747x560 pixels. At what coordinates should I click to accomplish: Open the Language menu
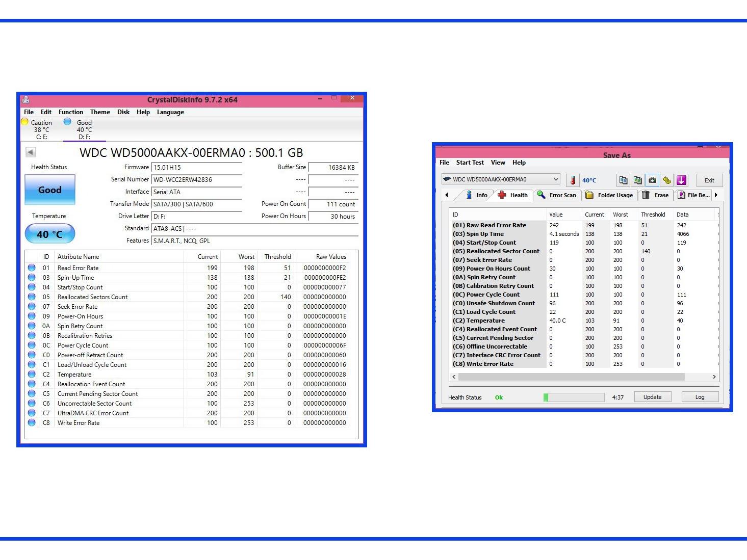[170, 112]
